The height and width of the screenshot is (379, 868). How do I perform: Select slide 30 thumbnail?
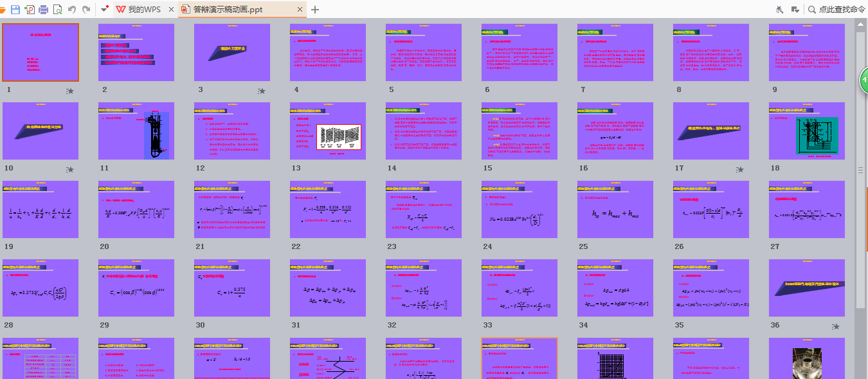click(232, 288)
